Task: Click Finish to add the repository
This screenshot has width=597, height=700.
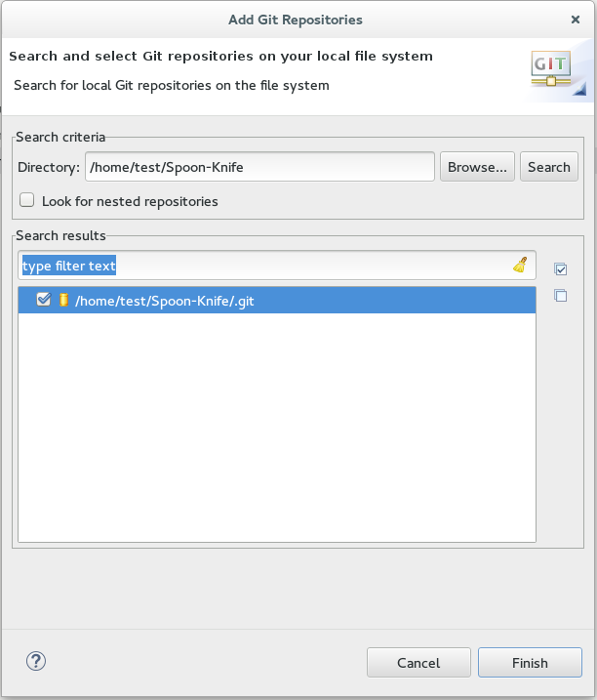Action: [530, 663]
